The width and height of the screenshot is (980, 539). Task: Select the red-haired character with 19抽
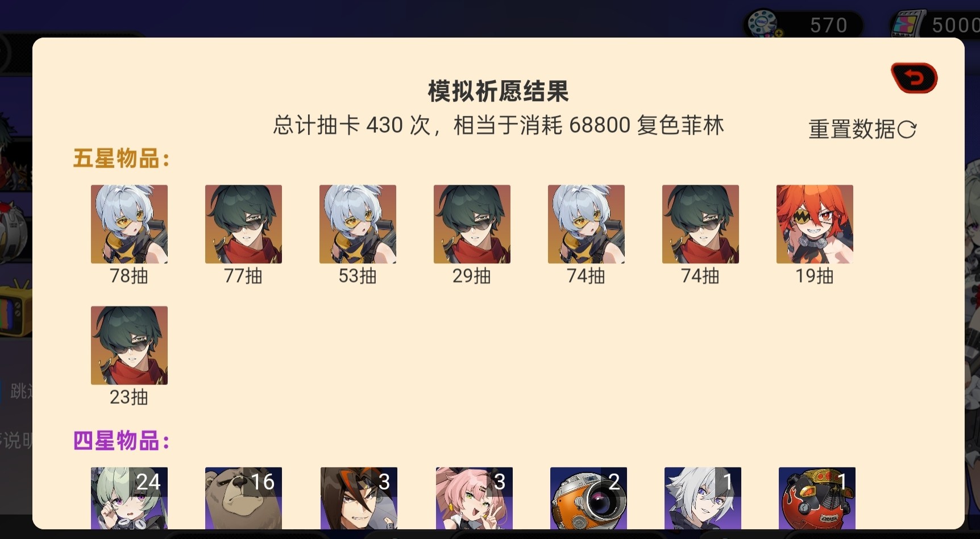click(x=815, y=224)
